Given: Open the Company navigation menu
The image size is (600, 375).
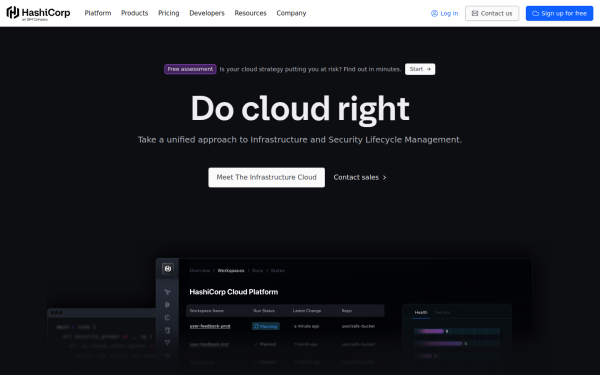Looking at the screenshot, I should click(291, 13).
